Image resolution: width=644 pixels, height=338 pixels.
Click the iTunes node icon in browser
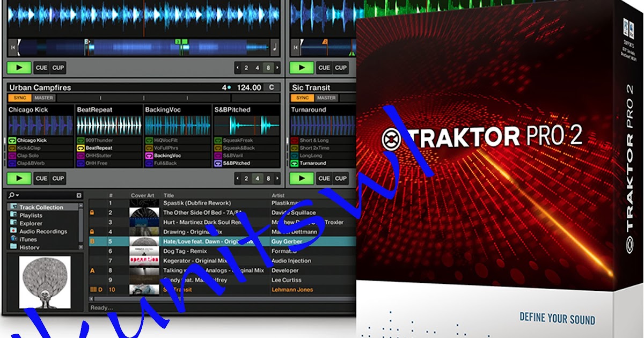pos(13,239)
